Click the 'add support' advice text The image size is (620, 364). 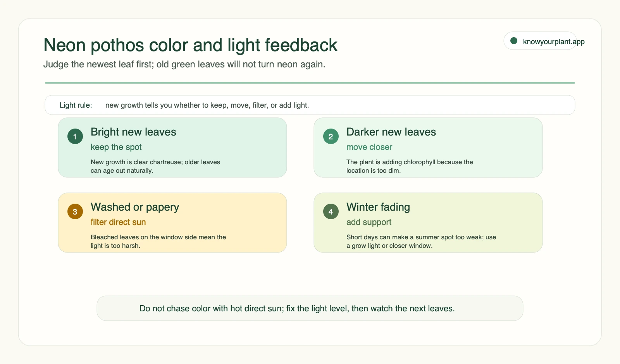(x=369, y=222)
